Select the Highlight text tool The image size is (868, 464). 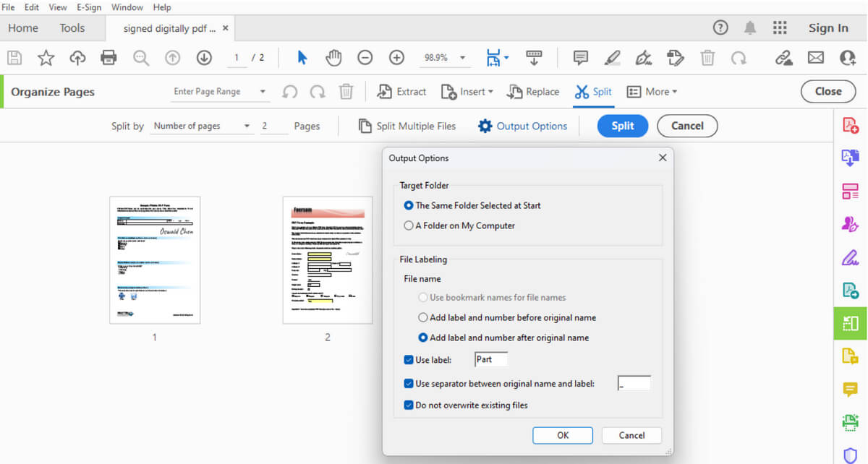[611, 58]
